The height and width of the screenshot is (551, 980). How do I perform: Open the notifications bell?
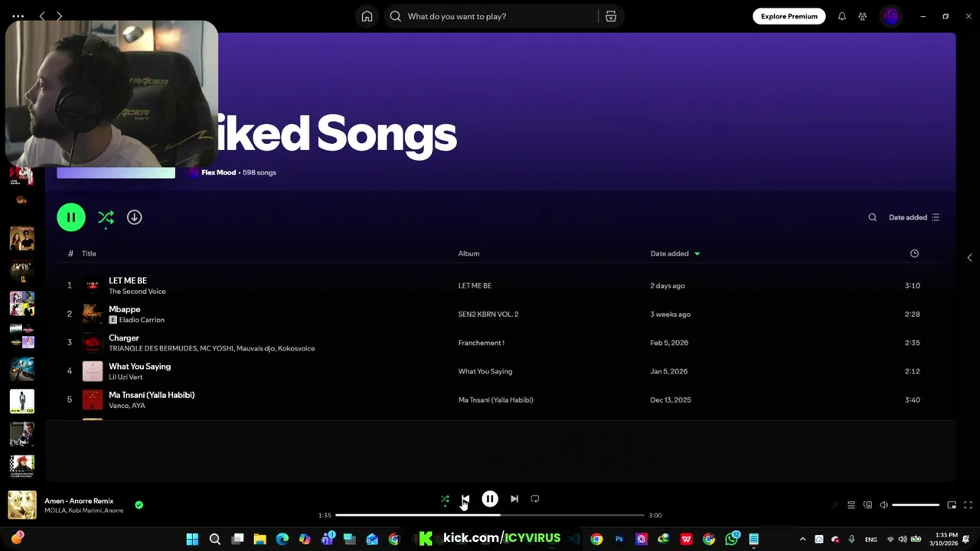(842, 16)
